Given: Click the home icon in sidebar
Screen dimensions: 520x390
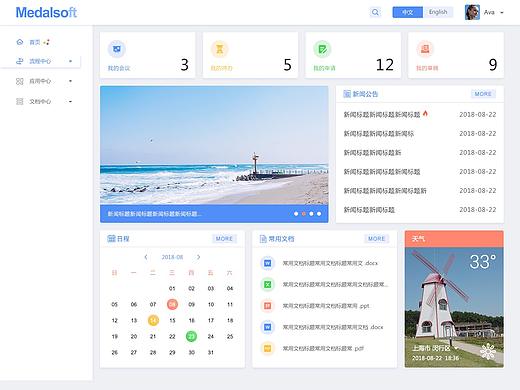Looking at the screenshot, I should (x=20, y=42).
